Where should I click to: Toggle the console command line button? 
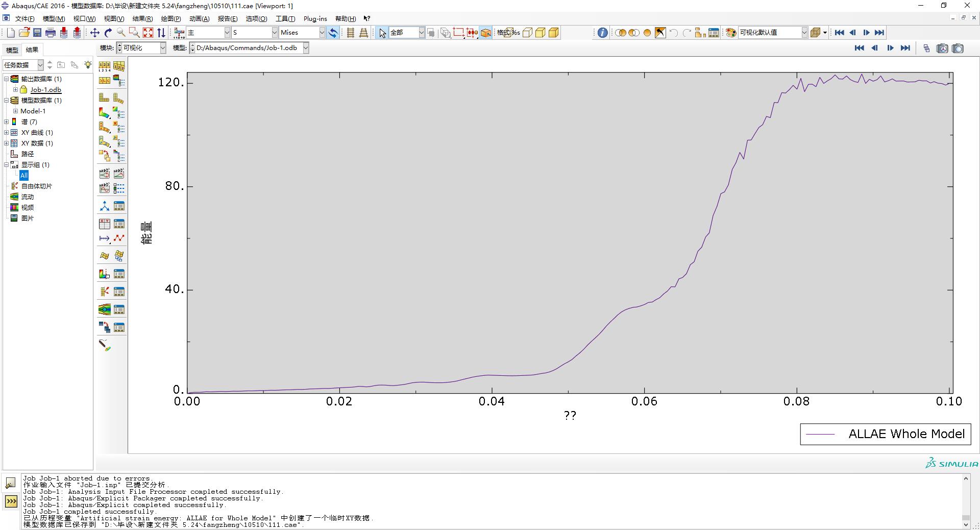[x=11, y=501]
